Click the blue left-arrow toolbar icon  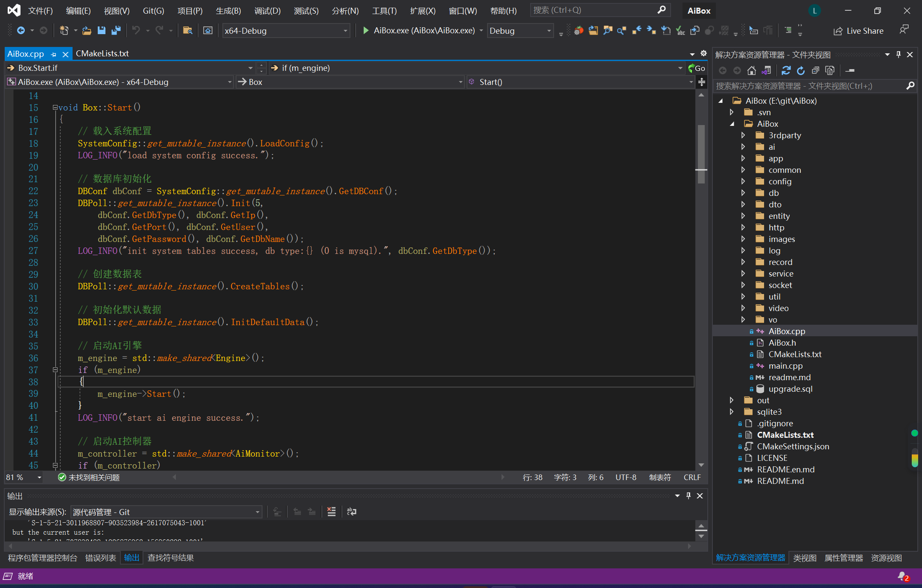636,30
